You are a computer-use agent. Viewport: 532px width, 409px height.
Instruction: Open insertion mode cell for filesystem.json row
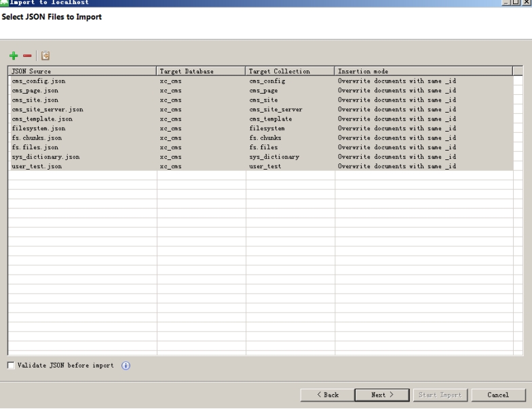tap(423, 129)
